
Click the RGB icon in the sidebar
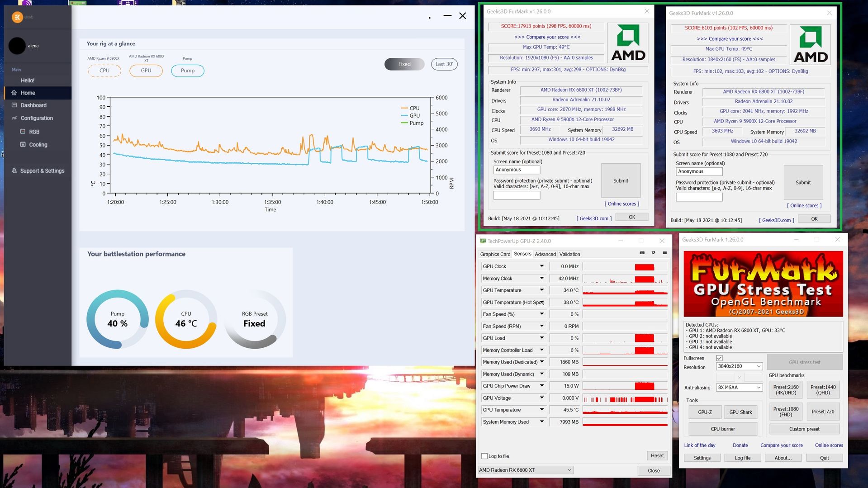(x=23, y=132)
